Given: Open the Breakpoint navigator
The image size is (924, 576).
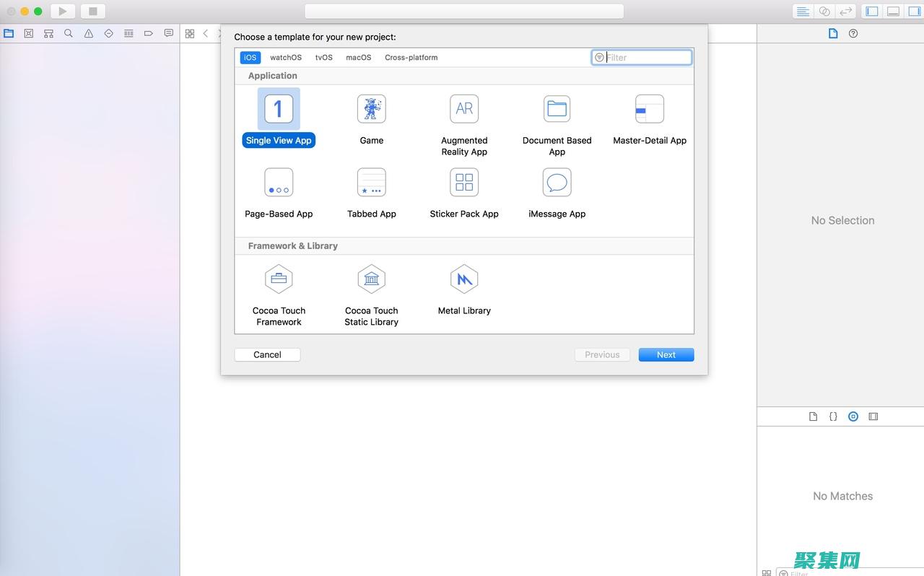Looking at the screenshot, I should (x=149, y=33).
